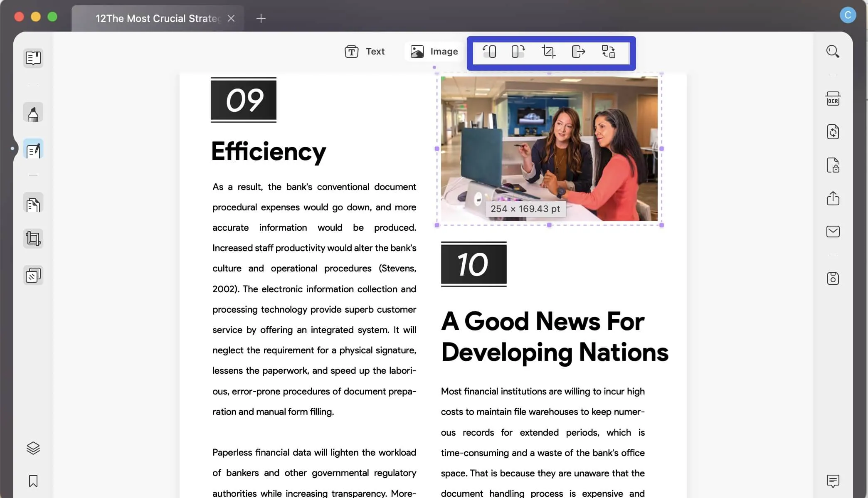Click the A Good News For heading line
This screenshot has height=498, width=868.
[542, 321]
